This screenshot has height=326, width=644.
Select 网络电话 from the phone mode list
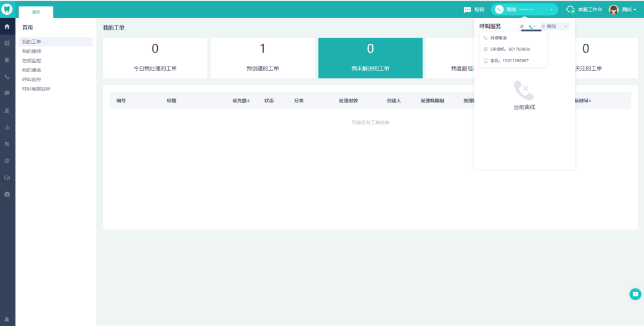(513, 38)
